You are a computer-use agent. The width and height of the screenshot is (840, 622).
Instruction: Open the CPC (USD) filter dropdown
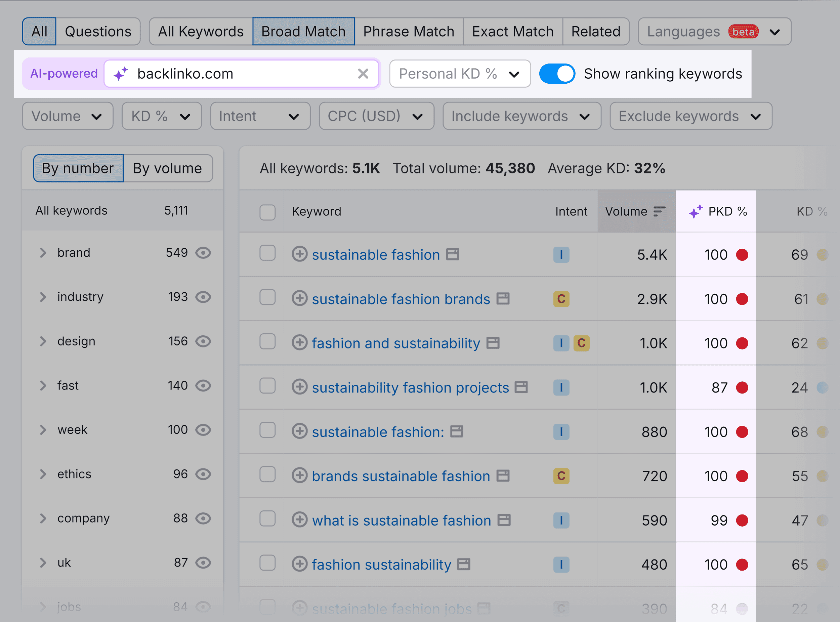tap(377, 116)
